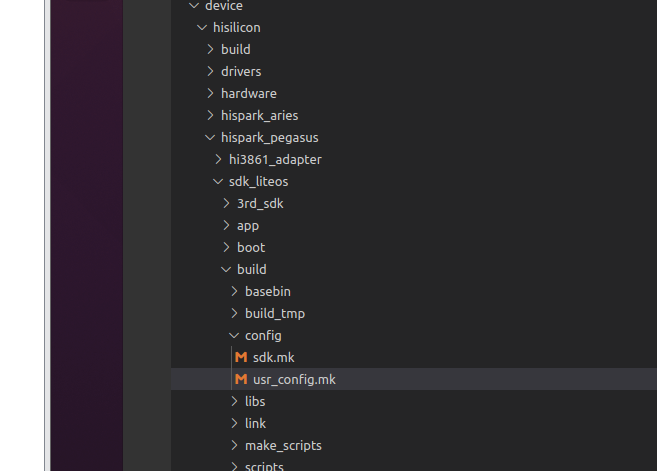Viewport: 657px width, 471px height.
Task: Expand the link folder chevron
Action: pos(234,424)
